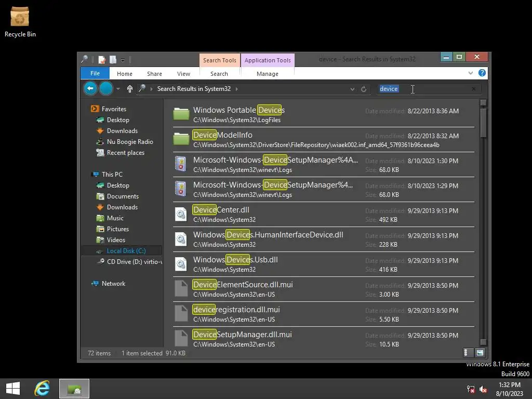Open the recent locations dropdown arrow
The width and height of the screenshot is (532, 399).
[x=118, y=89]
